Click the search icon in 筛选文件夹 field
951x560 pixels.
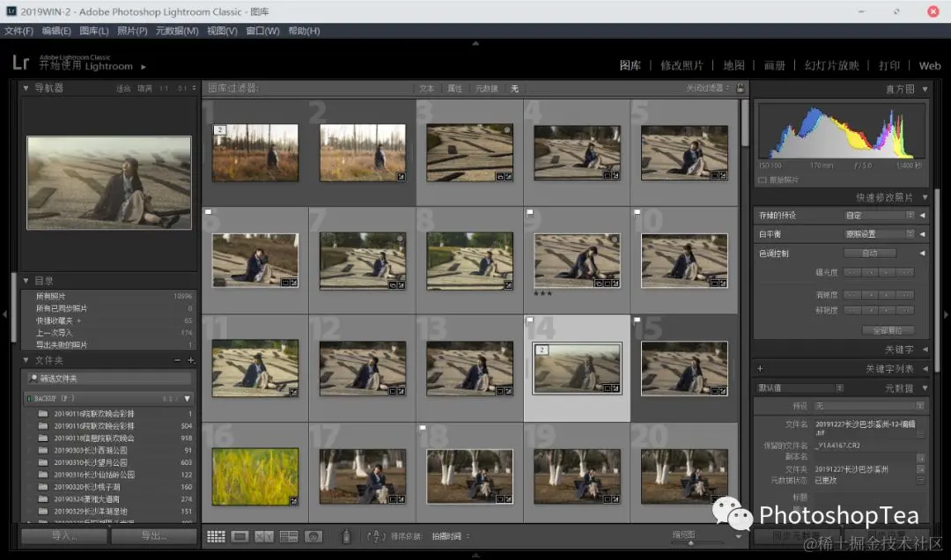[33, 379]
